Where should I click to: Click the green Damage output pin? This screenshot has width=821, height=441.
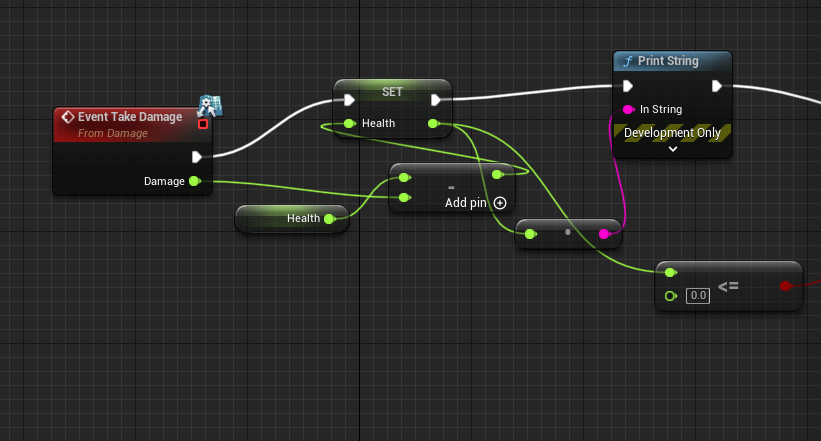pos(194,181)
